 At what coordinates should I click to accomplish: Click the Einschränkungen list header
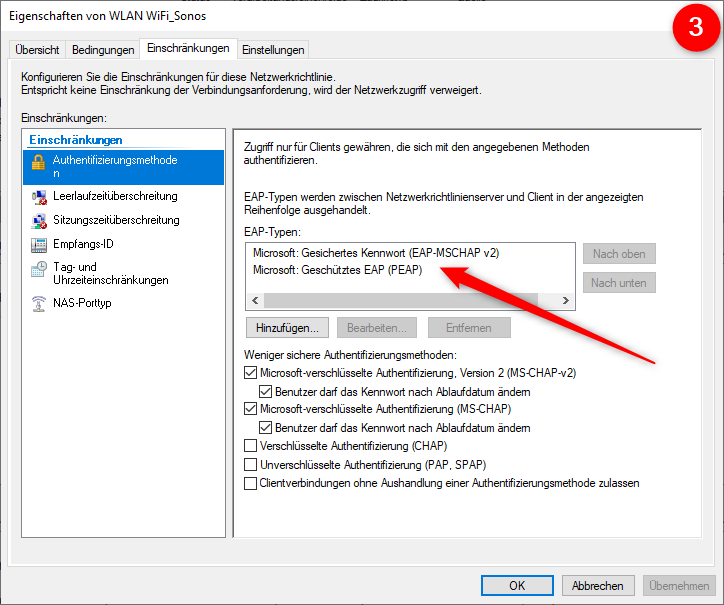(x=76, y=140)
